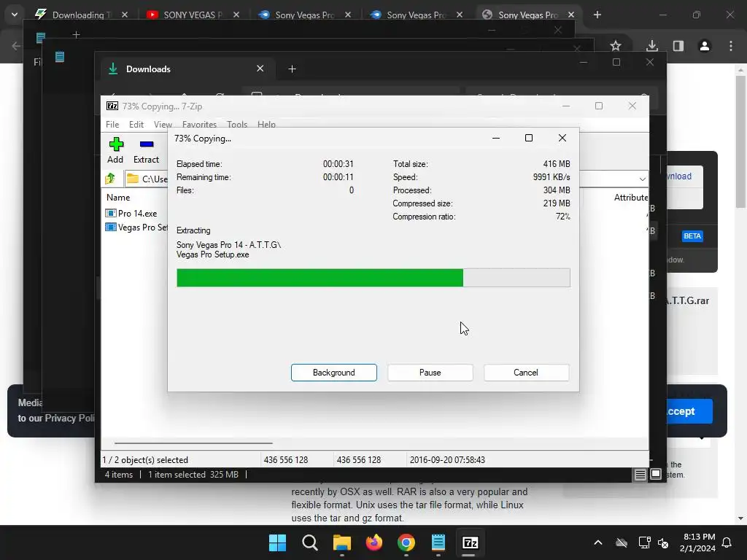Open the Windows Start menu
747x560 pixels.
pos(277,542)
